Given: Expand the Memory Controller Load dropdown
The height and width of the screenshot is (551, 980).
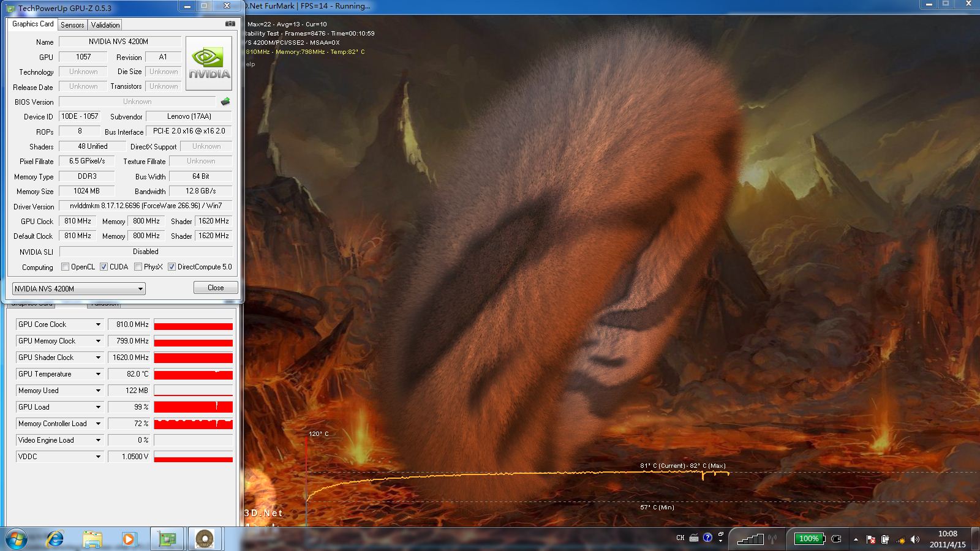Looking at the screenshot, I should click(x=98, y=424).
